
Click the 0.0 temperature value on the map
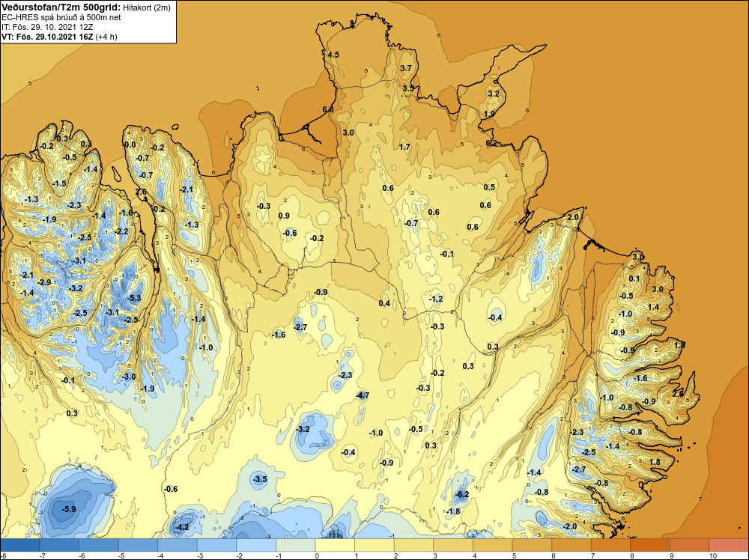[x=129, y=144]
